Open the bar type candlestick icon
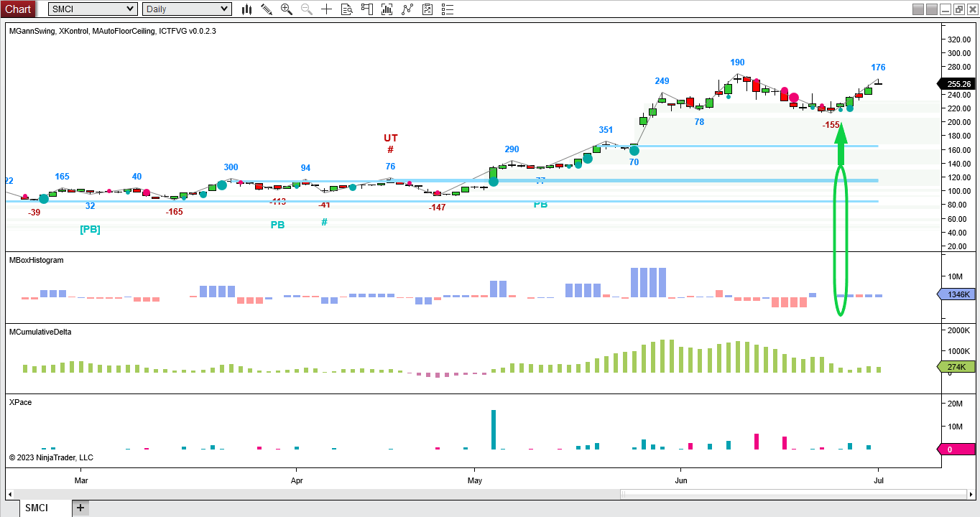The height and width of the screenshot is (517, 980). point(247,9)
